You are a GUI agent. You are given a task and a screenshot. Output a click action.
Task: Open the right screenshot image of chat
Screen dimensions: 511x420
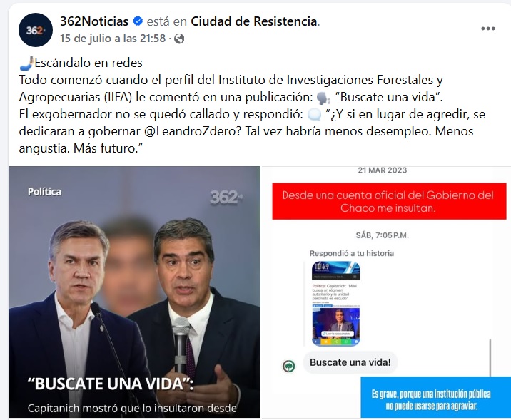[387, 292]
